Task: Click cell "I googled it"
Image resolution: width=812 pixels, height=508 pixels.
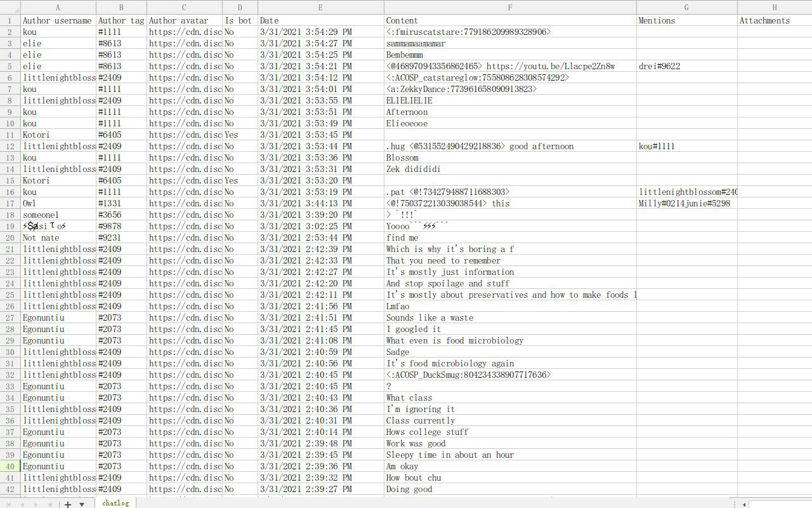Action: [510, 329]
